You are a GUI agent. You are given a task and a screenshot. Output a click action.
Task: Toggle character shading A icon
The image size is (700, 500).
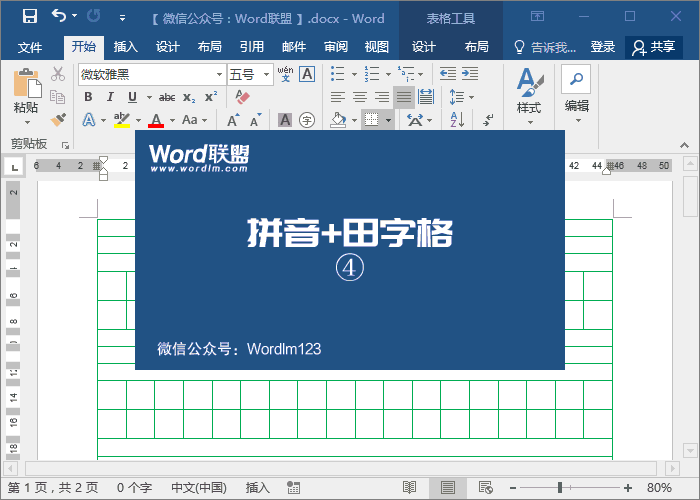pos(285,120)
